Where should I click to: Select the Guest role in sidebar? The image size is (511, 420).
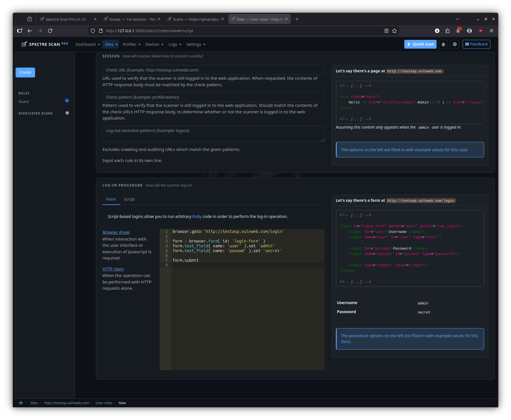point(24,101)
